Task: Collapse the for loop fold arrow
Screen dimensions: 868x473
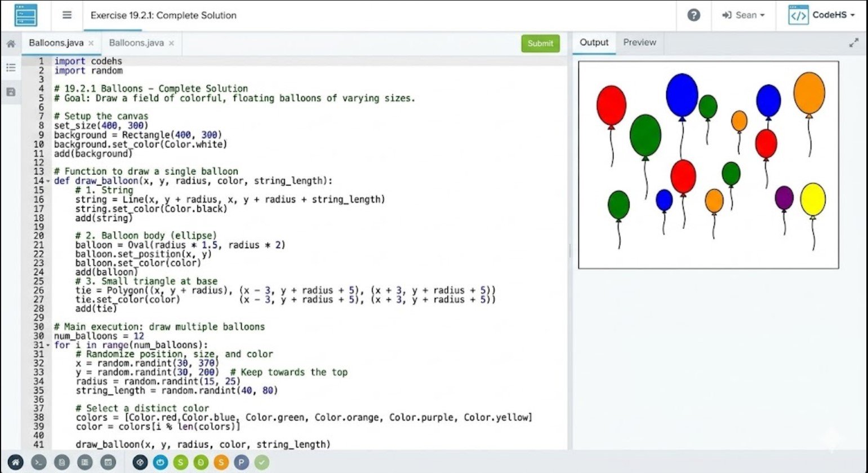Action: pos(48,345)
